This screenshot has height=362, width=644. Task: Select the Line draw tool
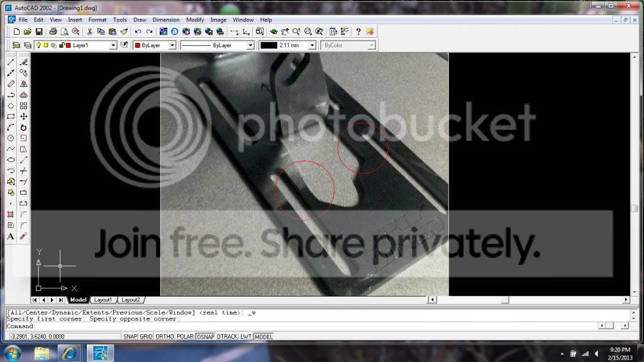(x=11, y=62)
